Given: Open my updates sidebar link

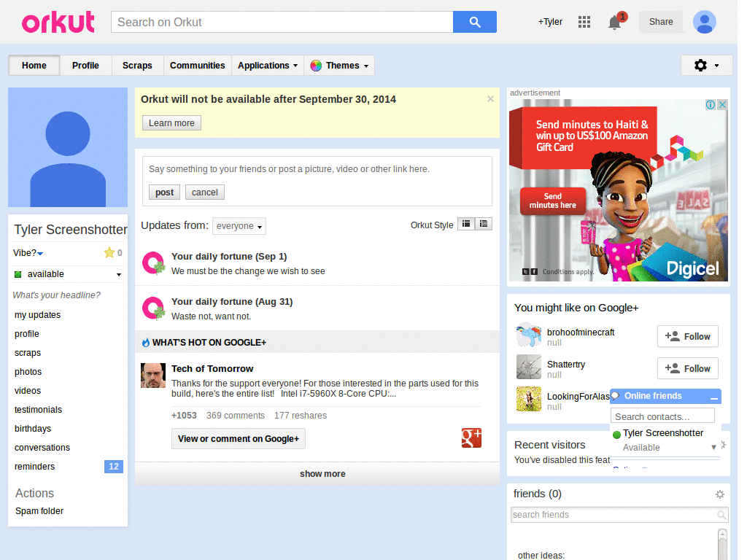Looking at the screenshot, I should [x=38, y=315].
